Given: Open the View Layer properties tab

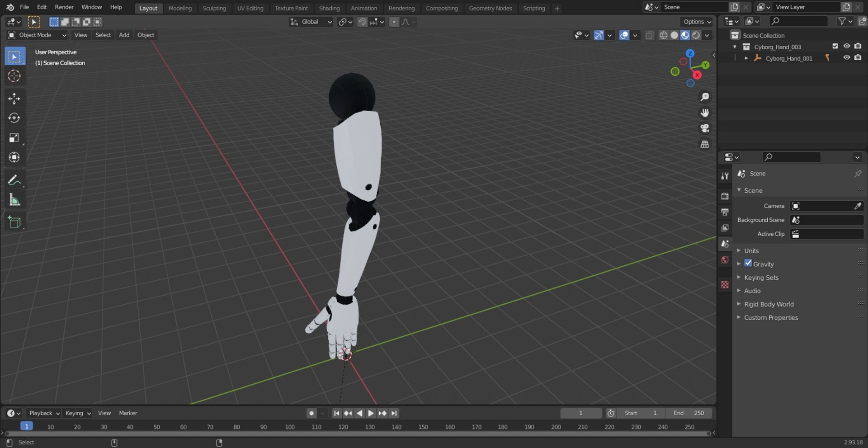Looking at the screenshot, I should point(725,228).
